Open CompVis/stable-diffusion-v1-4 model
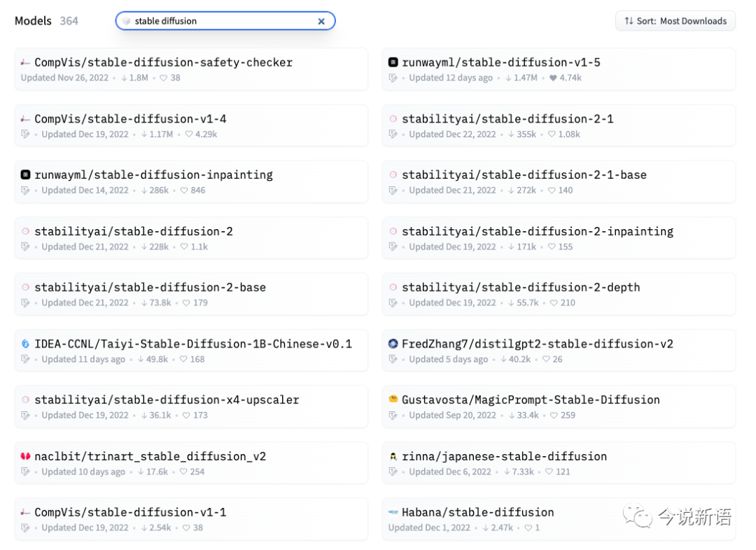Screen dimensions: 756x550 (130, 118)
